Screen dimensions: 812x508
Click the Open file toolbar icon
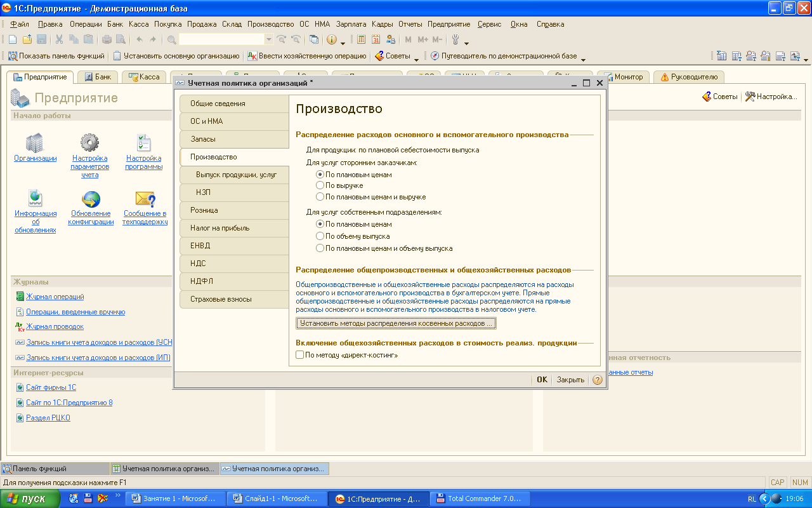pyautogui.click(x=27, y=39)
